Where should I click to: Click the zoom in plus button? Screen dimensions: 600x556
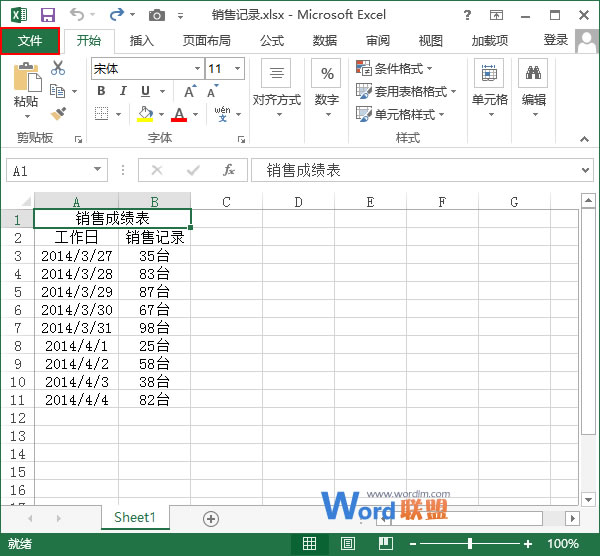click(x=528, y=543)
